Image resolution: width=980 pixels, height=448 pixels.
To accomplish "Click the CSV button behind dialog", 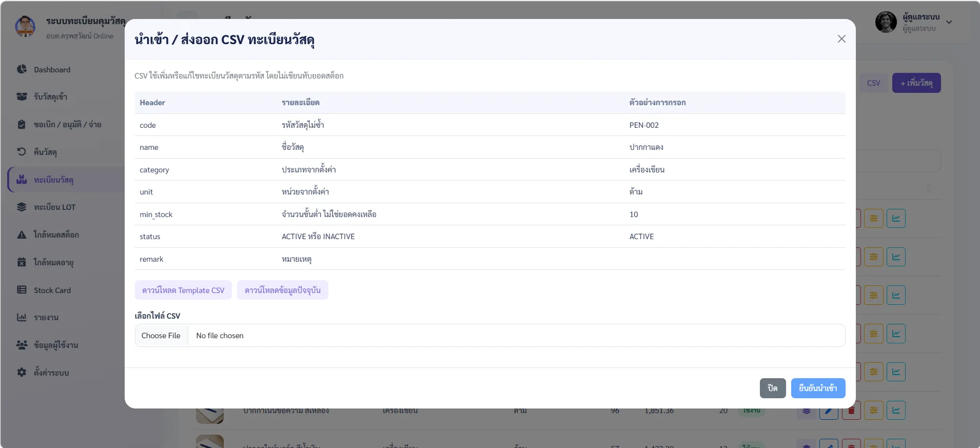I will point(873,83).
